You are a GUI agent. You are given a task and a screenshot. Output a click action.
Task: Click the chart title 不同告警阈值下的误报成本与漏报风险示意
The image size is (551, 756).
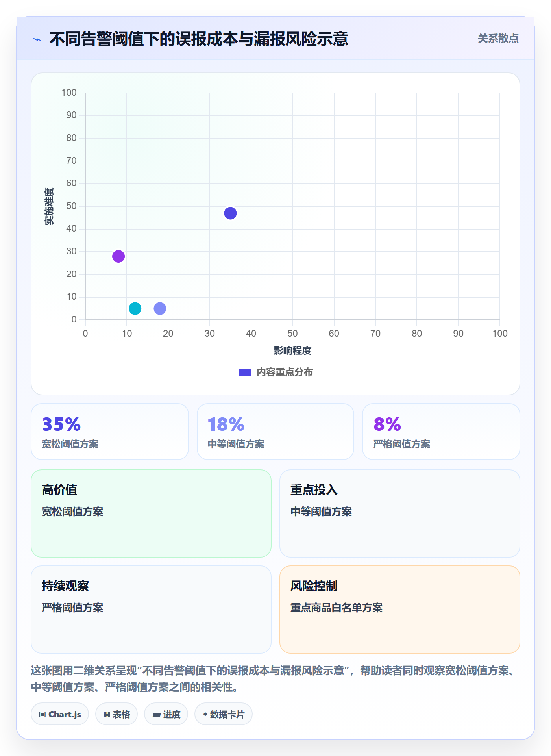(x=199, y=39)
